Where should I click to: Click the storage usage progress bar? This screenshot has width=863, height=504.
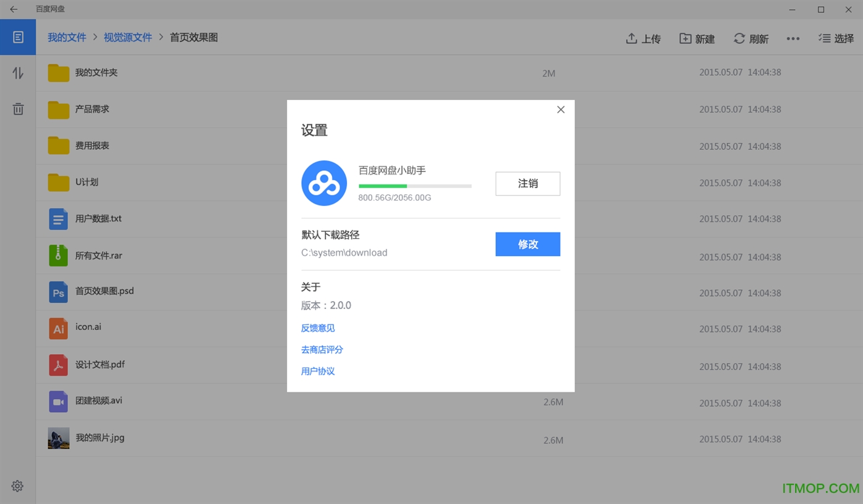(415, 186)
